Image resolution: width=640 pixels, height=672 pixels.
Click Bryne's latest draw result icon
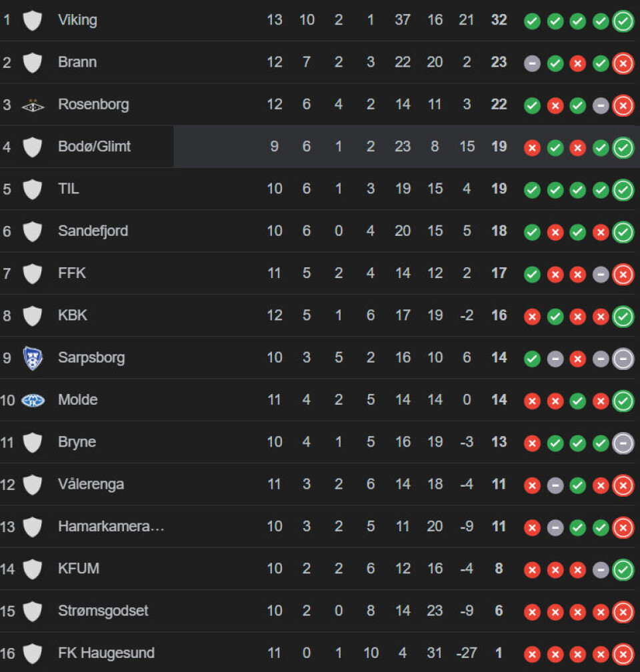(x=623, y=443)
